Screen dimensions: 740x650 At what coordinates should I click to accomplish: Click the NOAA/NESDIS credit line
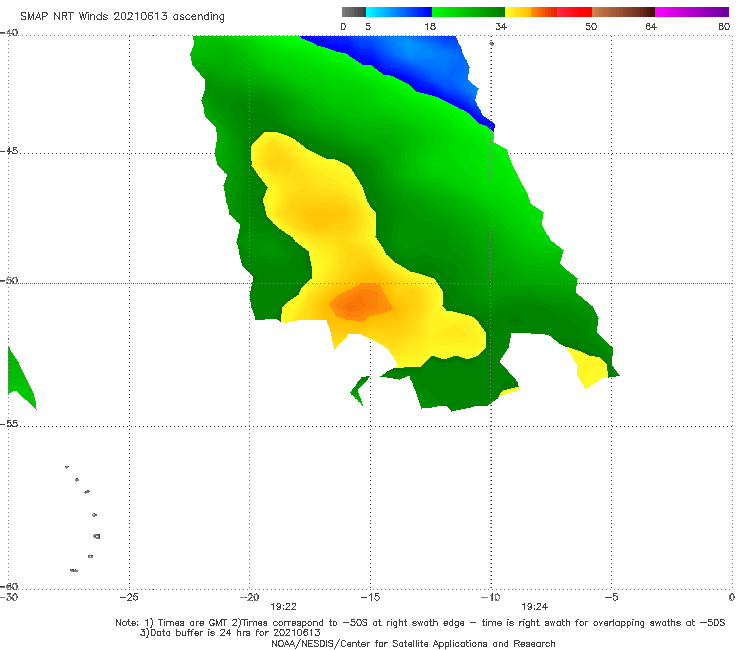[x=413, y=644]
